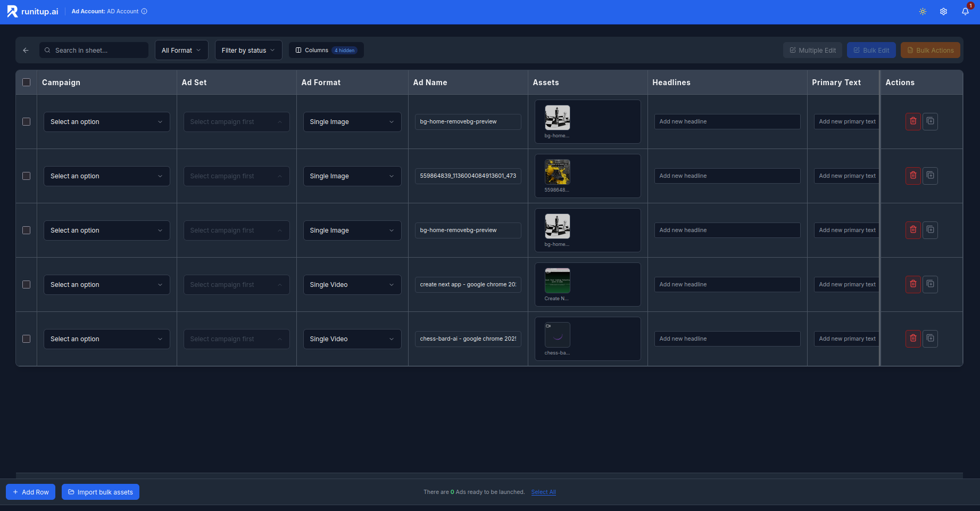980x511 pixels.
Task: Open the Bulk Actions menu
Action: click(x=930, y=51)
